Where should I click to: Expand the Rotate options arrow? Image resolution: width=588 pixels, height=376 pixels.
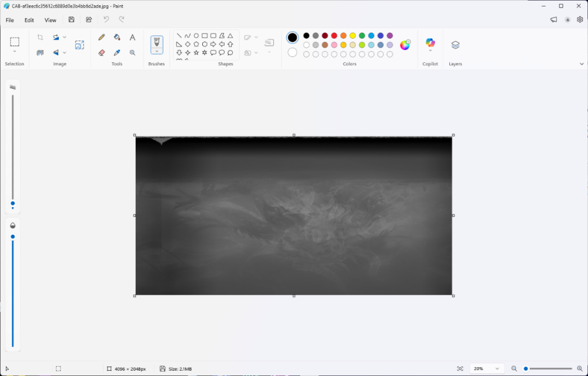[x=65, y=37]
